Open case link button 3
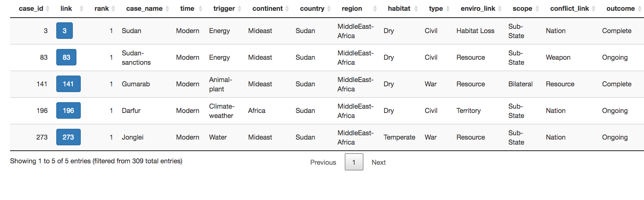 coord(65,31)
